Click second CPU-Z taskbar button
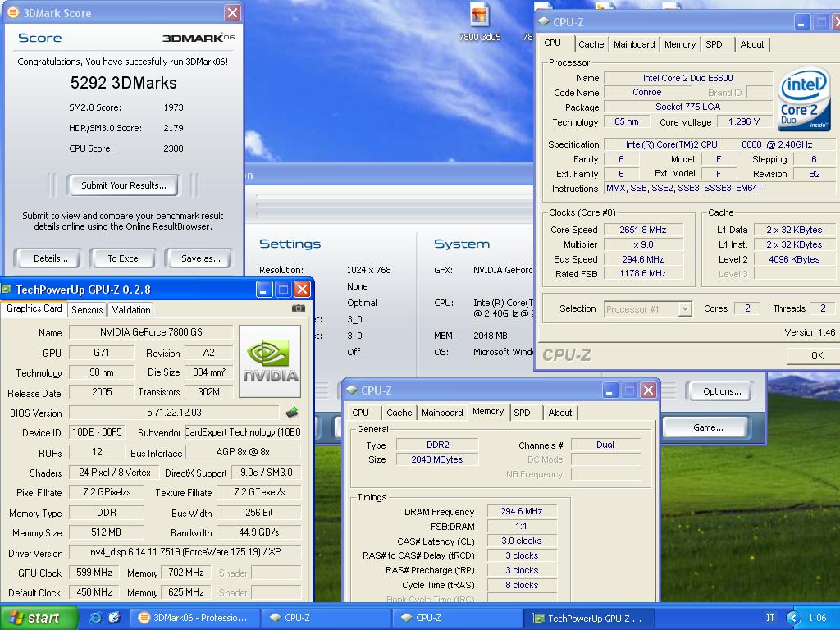 point(459,618)
